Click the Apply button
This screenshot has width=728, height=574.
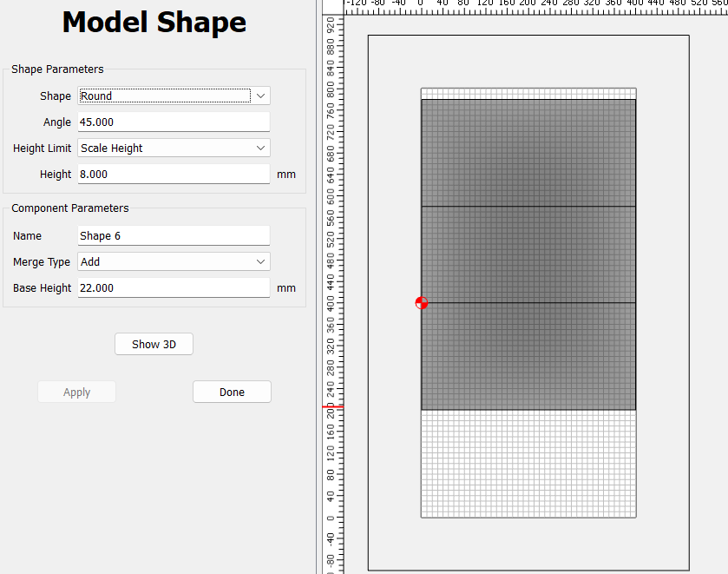coord(76,392)
